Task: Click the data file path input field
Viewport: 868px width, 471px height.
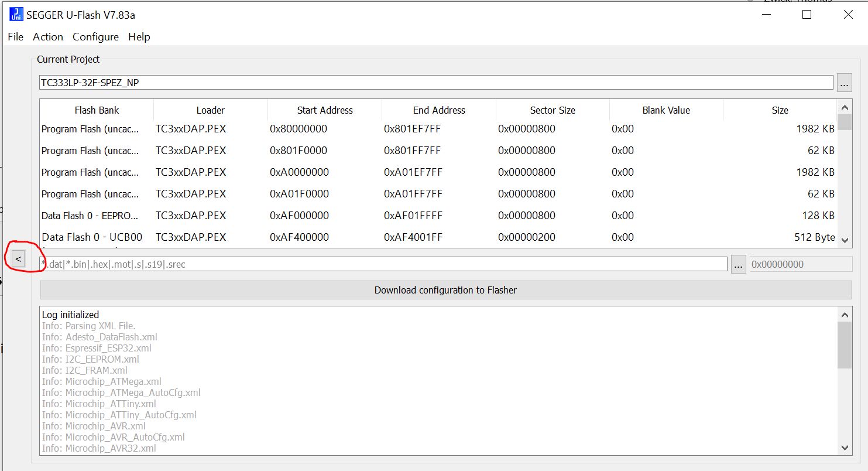Action: [x=383, y=264]
